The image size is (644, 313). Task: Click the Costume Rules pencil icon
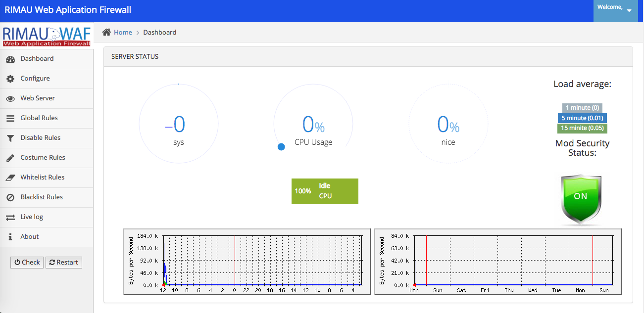pos(10,158)
